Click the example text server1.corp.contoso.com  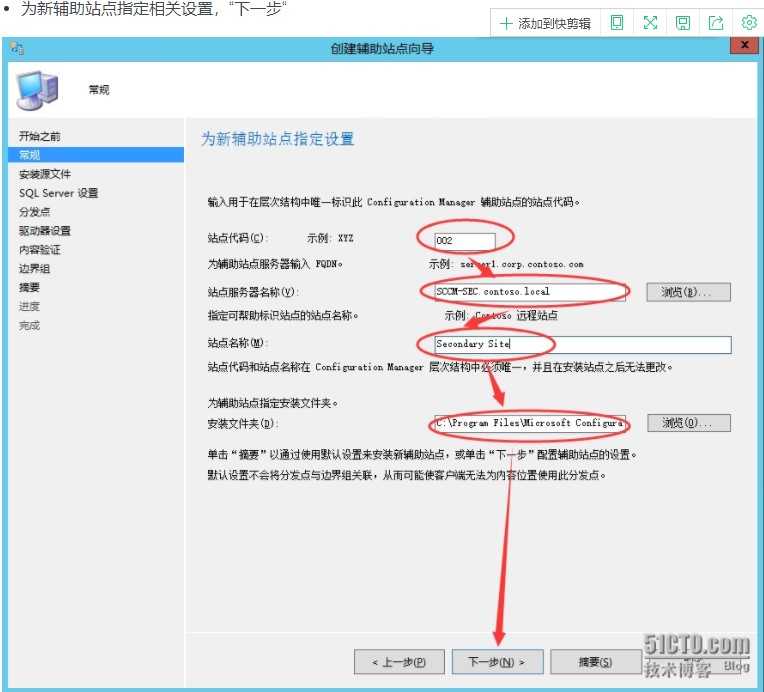522,264
